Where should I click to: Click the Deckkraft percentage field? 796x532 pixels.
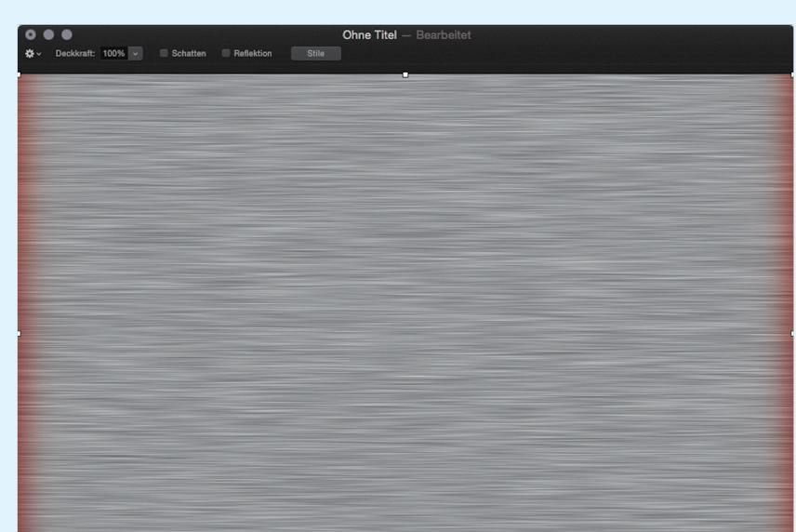(x=113, y=53)
